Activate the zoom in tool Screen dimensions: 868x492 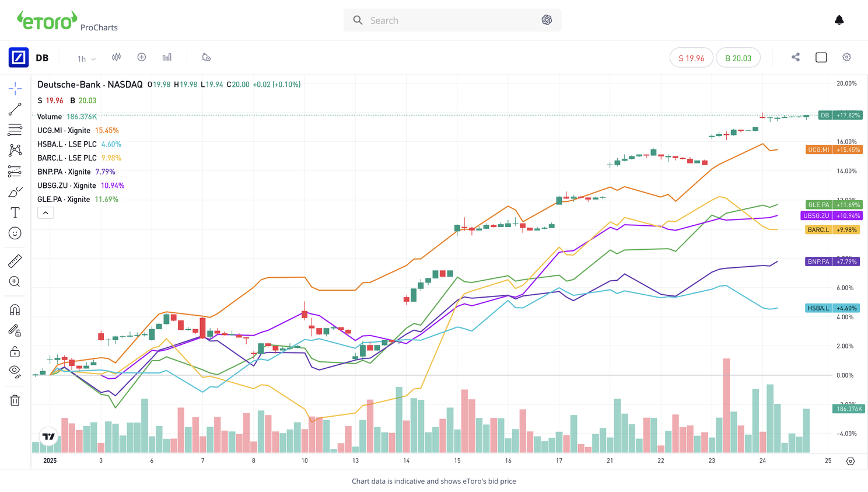(x=15, y=282)
